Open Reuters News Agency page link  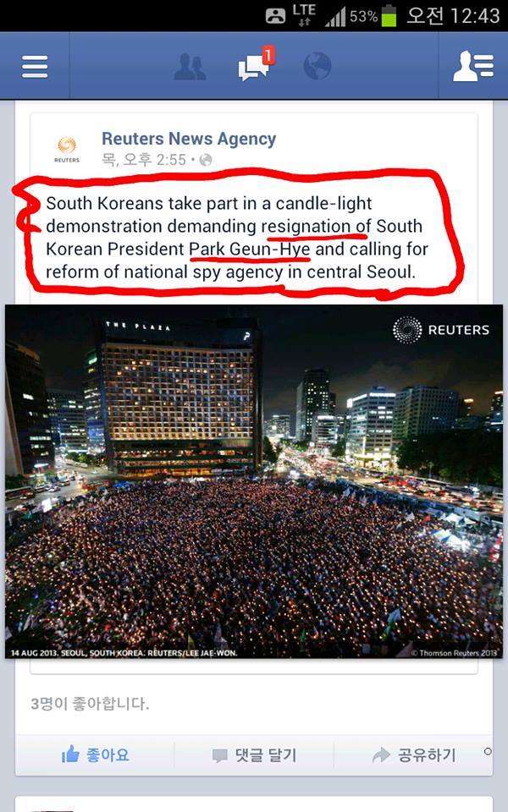(189, 139)
